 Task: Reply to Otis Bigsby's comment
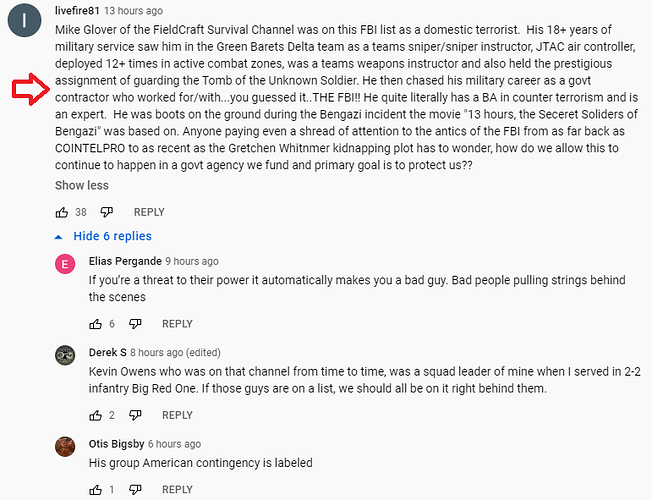(x=177, y=490)
